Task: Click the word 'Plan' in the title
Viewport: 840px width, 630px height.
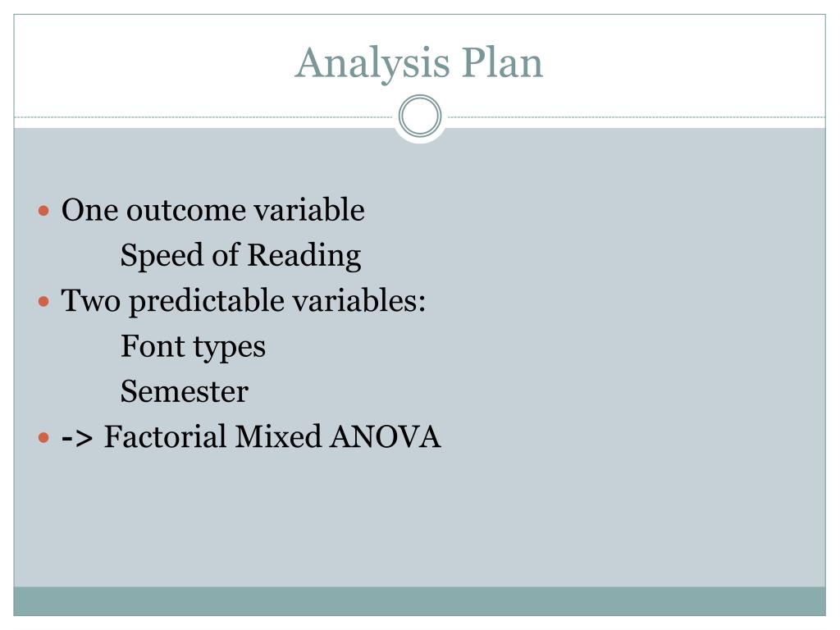Action: (x=503, y=63)
